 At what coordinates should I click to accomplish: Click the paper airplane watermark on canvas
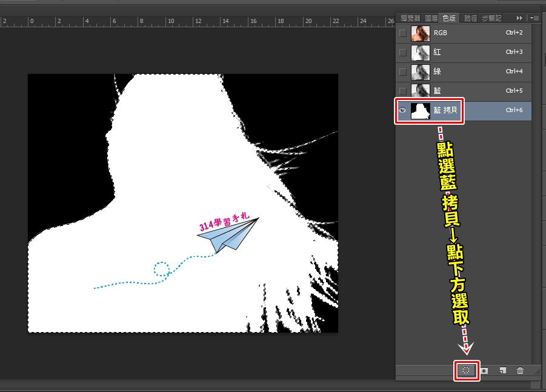[228, 234]
